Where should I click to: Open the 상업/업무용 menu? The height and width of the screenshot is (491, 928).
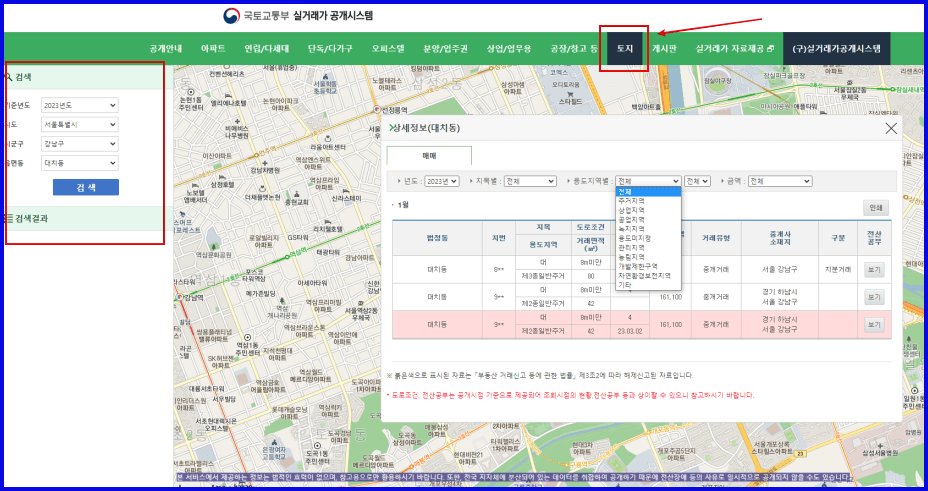click(x=509, y=49)
